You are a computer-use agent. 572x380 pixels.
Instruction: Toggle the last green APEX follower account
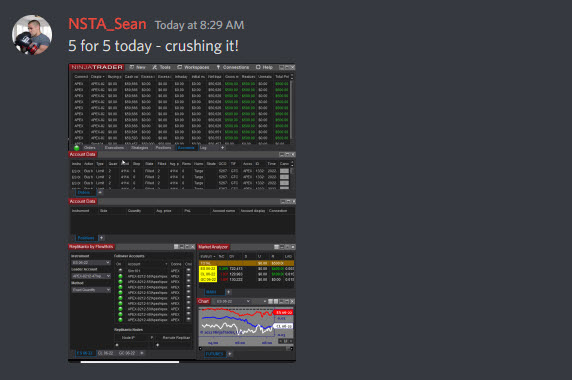(120, 320)
